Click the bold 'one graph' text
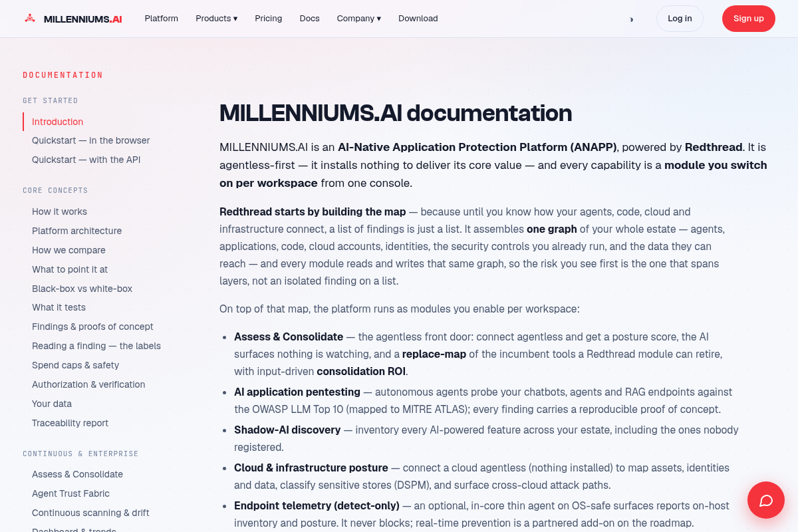 click(552, 229)
